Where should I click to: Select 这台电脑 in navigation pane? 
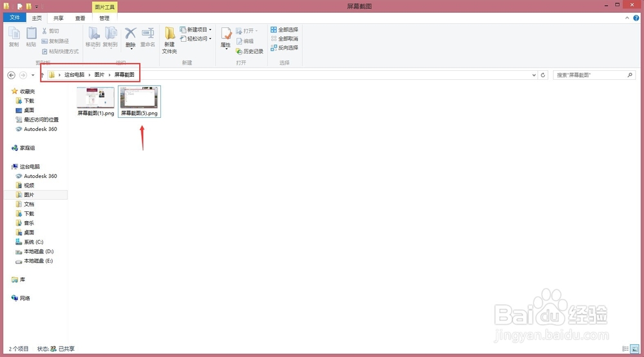(26, 166)
